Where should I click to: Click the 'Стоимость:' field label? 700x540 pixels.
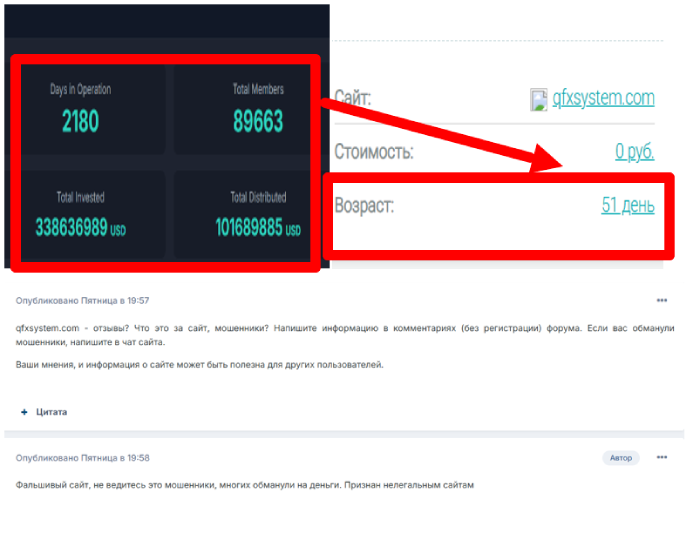(x=373, y=153)
